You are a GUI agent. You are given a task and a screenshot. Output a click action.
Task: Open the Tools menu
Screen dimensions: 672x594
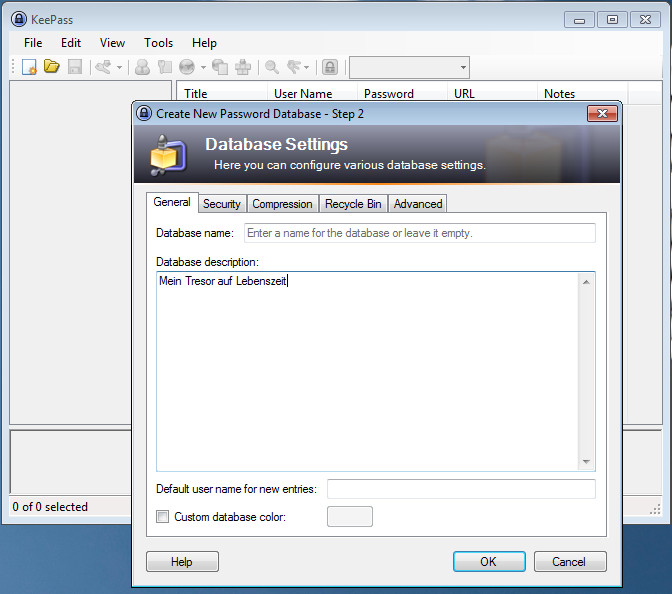[x=159, y=43]
